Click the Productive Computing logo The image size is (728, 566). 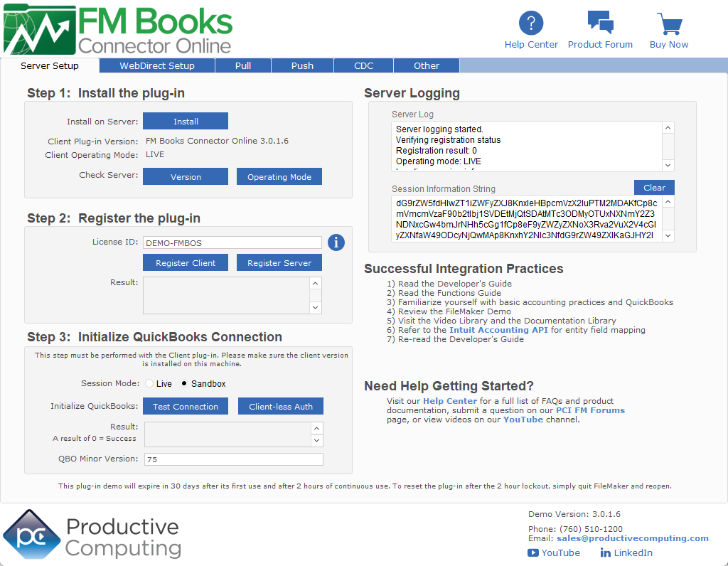point(92,535)
